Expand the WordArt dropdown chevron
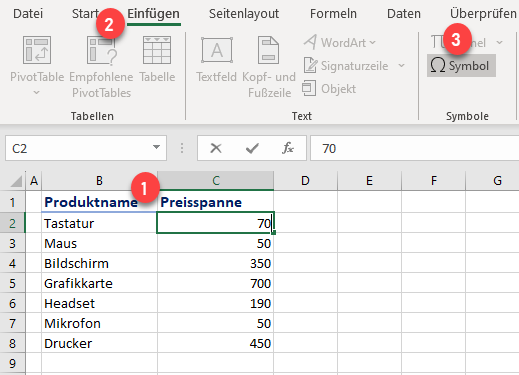Image resolution: width=519 pixels, height=375 pixels. pos(373,43)
